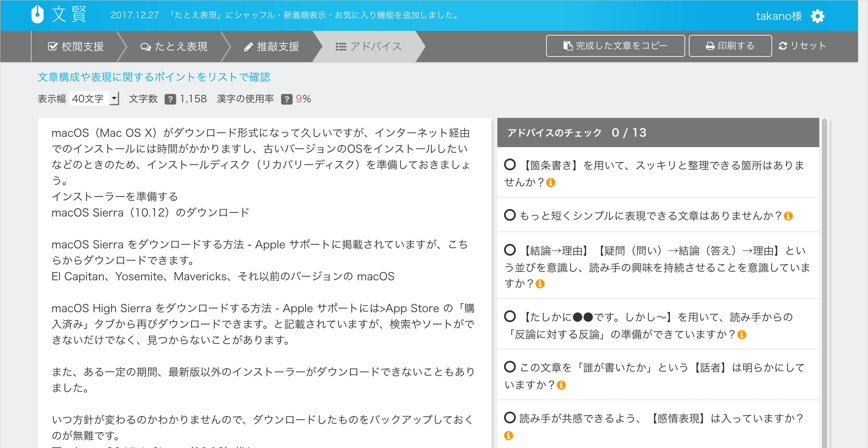Click the line インストーラーを準備する

tap(114, 197)
